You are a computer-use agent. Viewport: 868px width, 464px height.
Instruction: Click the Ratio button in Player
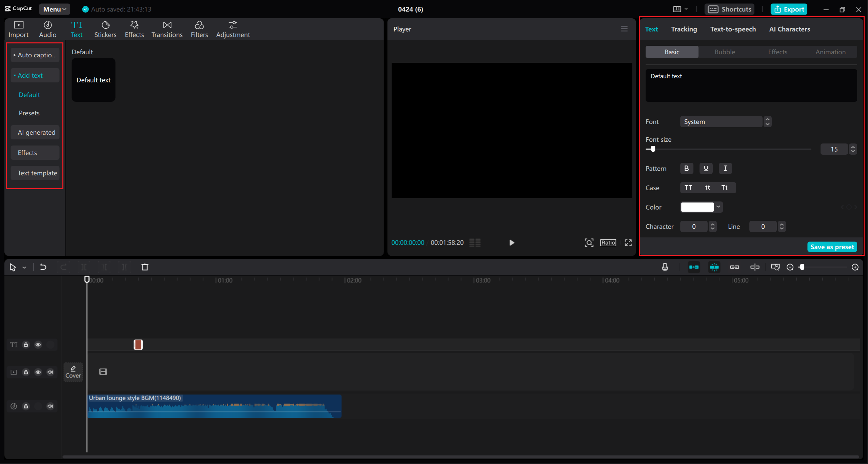click(608, 243)
